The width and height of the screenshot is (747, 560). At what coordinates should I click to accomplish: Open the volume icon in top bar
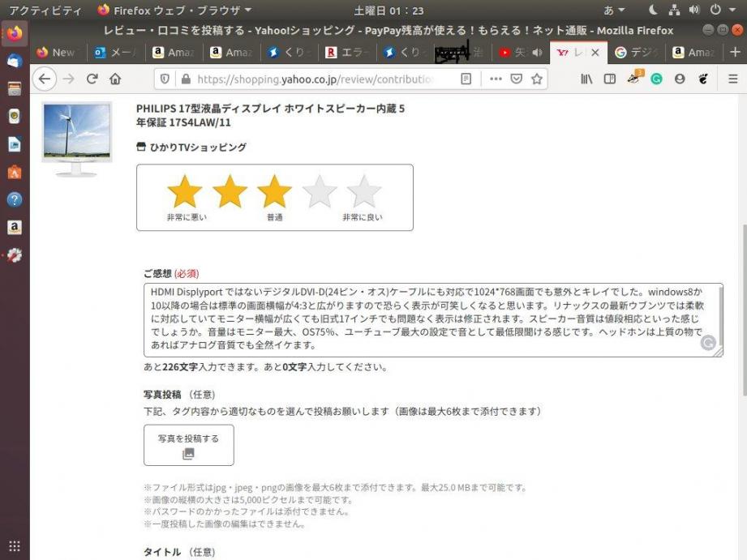(x=694, y=10)
